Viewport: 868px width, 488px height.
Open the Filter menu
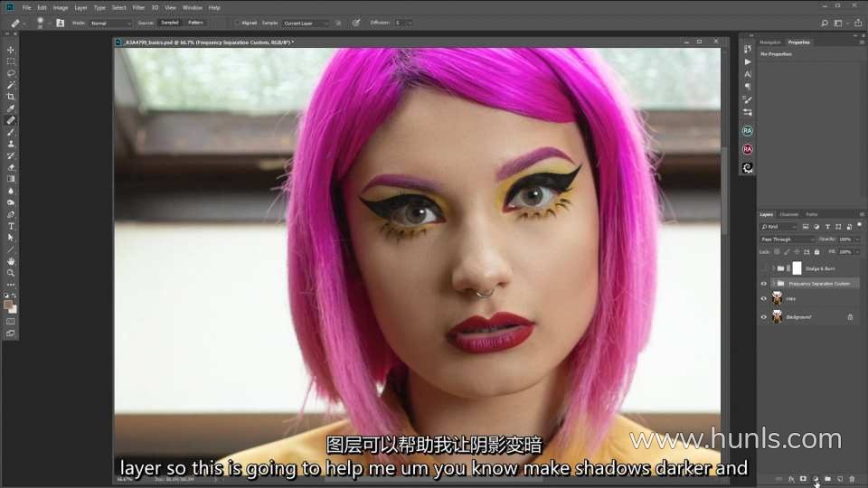pyautogui.click(x=138, y=8)
